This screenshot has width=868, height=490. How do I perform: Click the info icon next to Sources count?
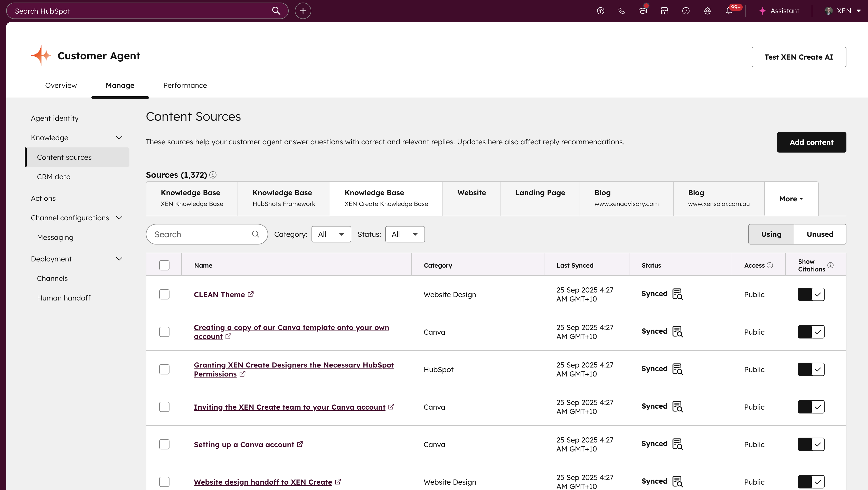coord(213,175)
